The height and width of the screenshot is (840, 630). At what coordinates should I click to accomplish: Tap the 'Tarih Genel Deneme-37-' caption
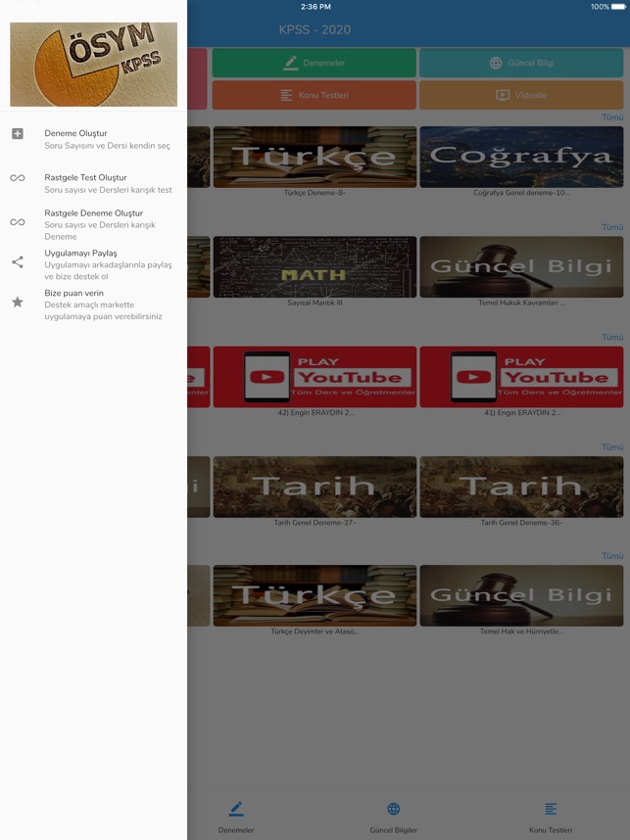tap(315, 523)
